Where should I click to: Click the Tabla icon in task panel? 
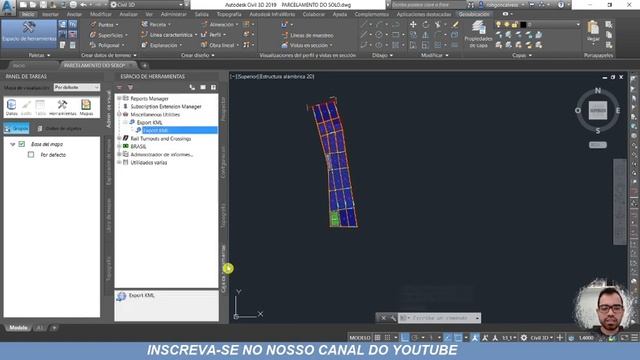point(40,107)
